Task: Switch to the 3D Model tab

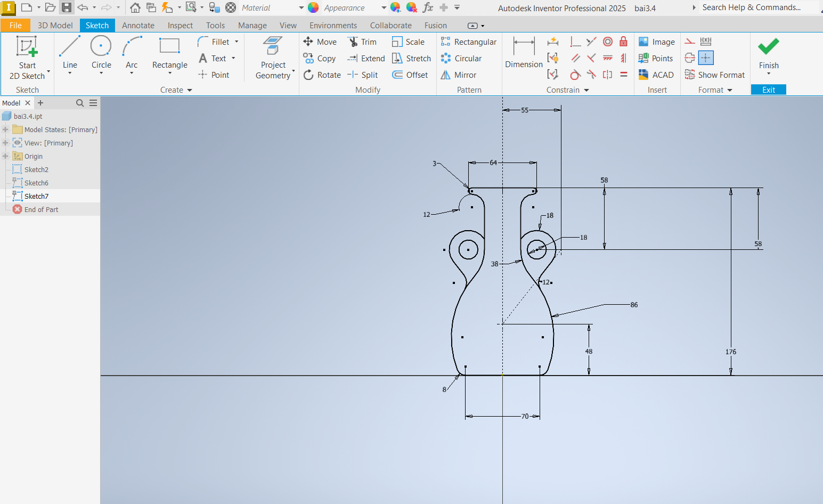Action: click(x=55, y=26)
